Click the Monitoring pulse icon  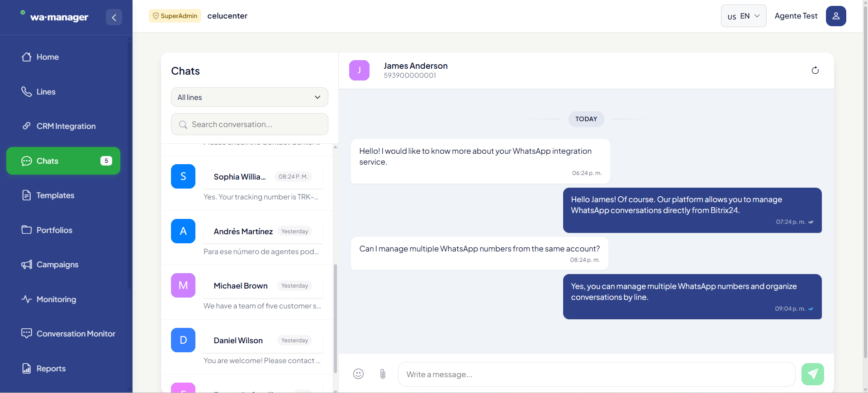[27, 299]
